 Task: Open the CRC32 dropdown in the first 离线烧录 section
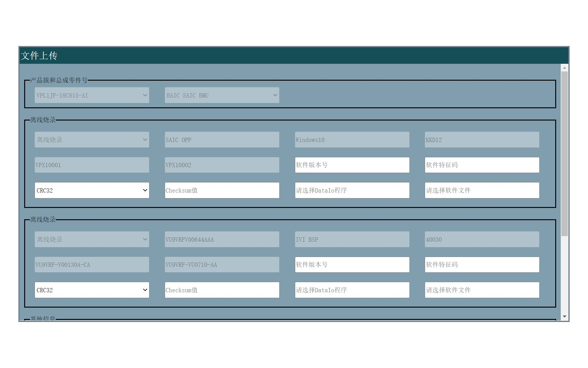[92, 190]
